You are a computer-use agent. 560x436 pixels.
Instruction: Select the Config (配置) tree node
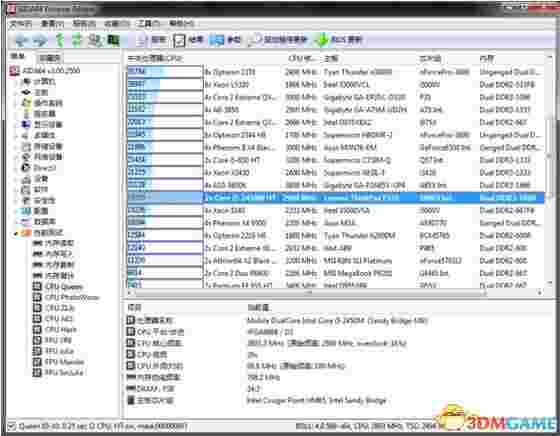35,211
